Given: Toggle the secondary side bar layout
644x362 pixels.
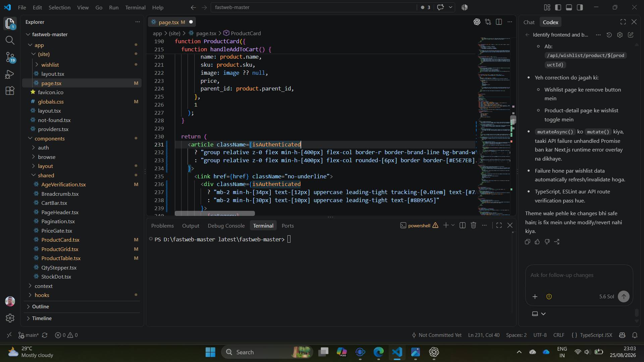Looking at the screenshot, I should tap(580, 7).
